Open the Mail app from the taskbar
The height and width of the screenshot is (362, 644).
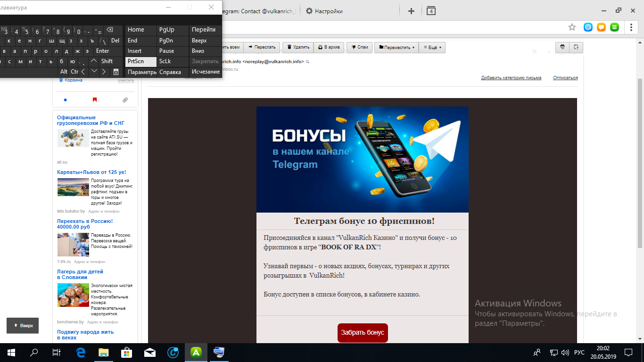(150, 352)
